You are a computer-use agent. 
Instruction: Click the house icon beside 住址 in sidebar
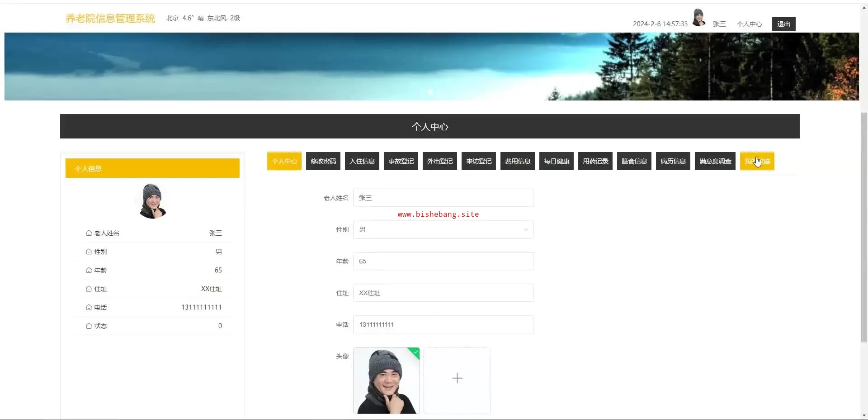[89, 289]
